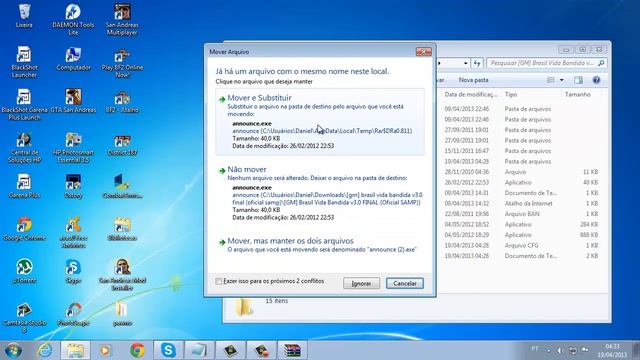
Task: Choose Não mover option
Action: coord(320,193)
